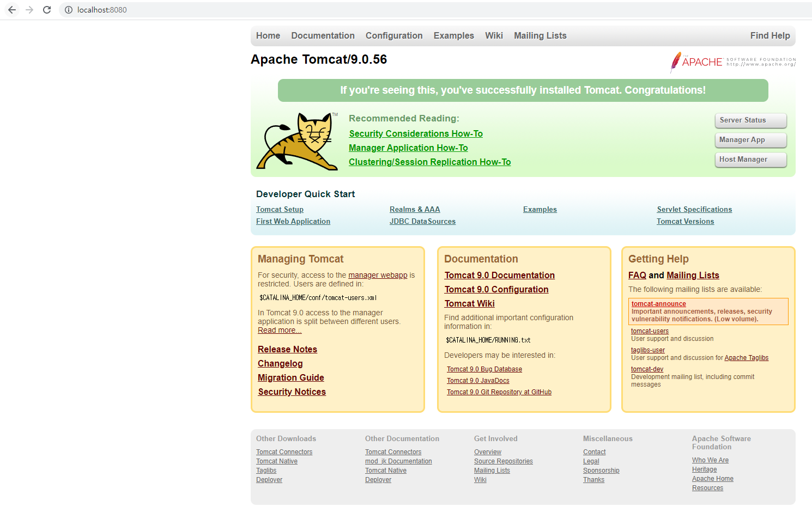Click the Tomcat cat logo
The image size is (812, 513).
tap(297, 142)
